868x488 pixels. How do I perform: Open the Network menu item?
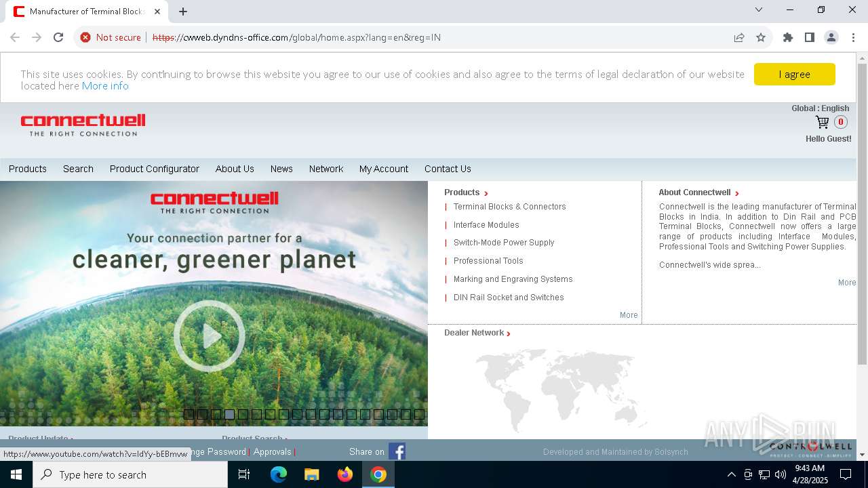click(326, 169)
